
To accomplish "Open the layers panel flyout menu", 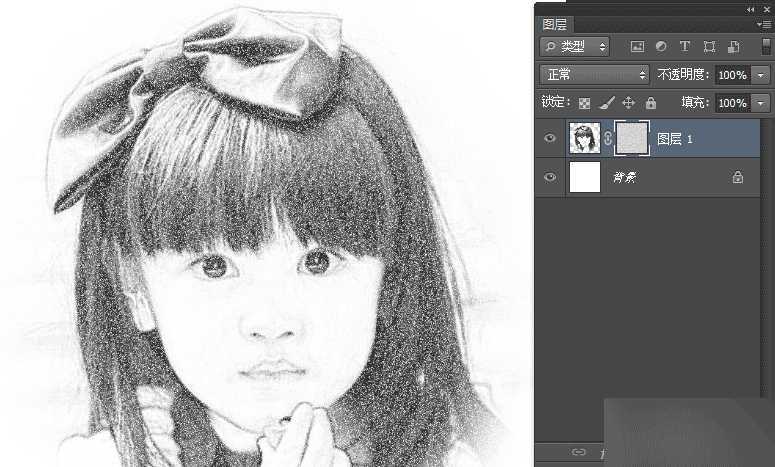I will tap(765, 24).
